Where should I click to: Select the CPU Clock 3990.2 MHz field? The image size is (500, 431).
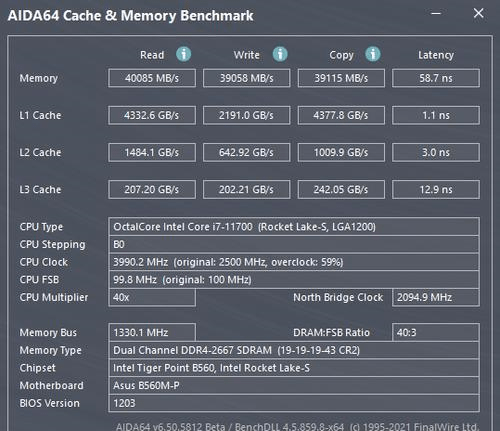[294, 262]
